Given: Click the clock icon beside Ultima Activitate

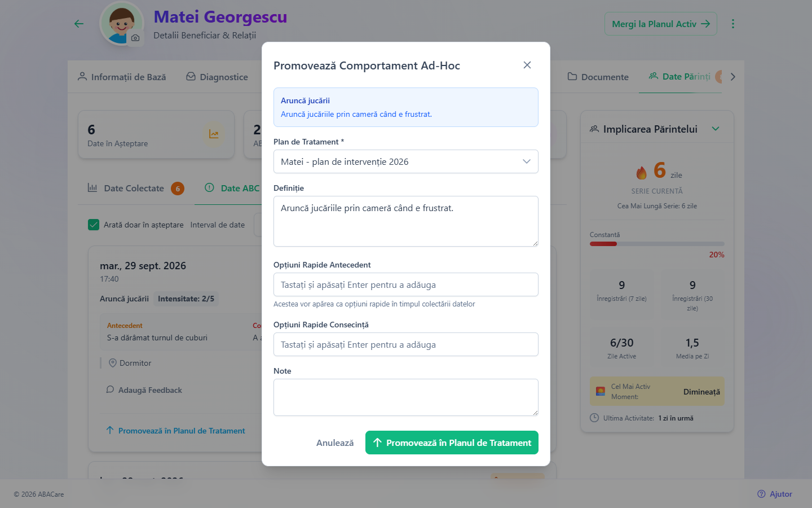Looking at the screenshot, I should (x=594, y=418).
